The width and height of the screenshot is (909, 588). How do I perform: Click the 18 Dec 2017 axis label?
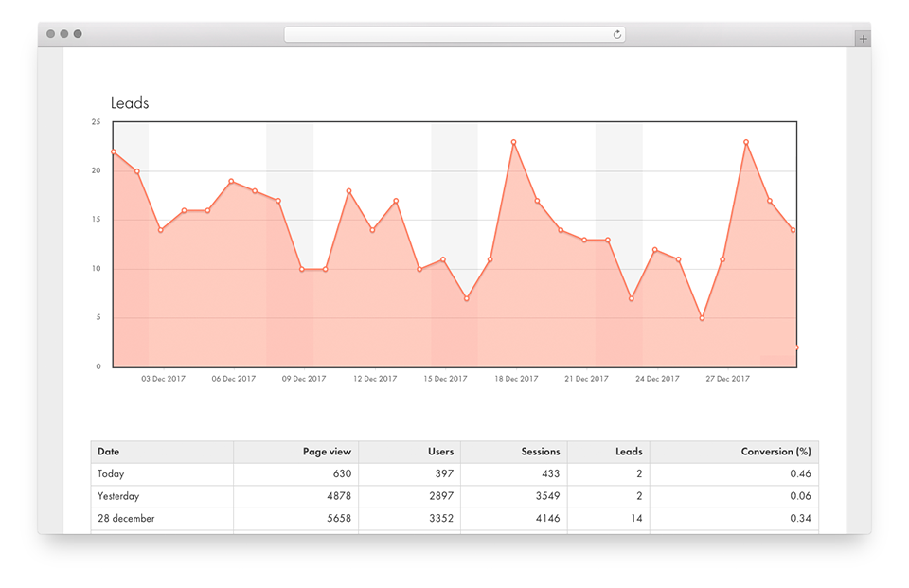click(516, 379)
